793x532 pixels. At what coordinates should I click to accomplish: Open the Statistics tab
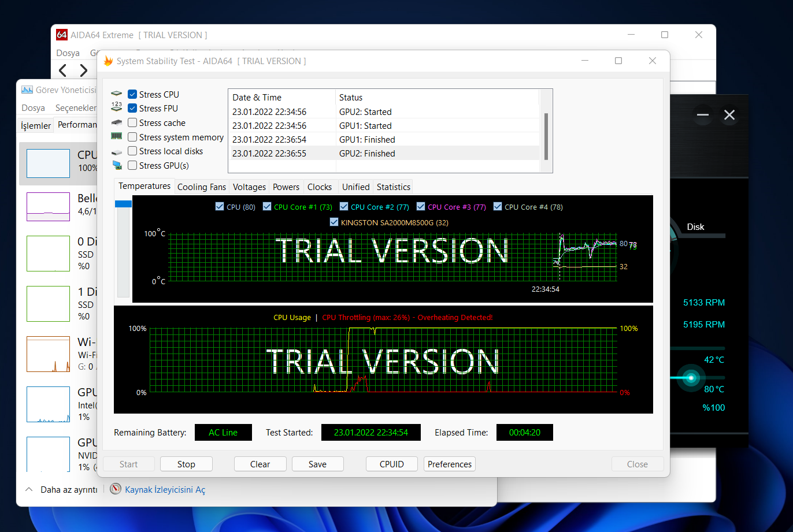coord(393,187)
